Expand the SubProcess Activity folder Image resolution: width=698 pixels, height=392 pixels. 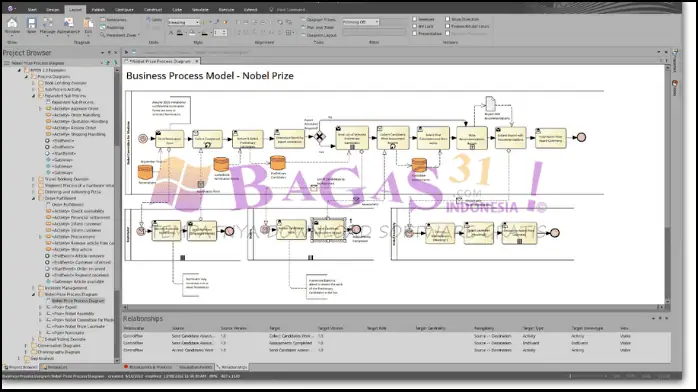click(x=33, y=89)
